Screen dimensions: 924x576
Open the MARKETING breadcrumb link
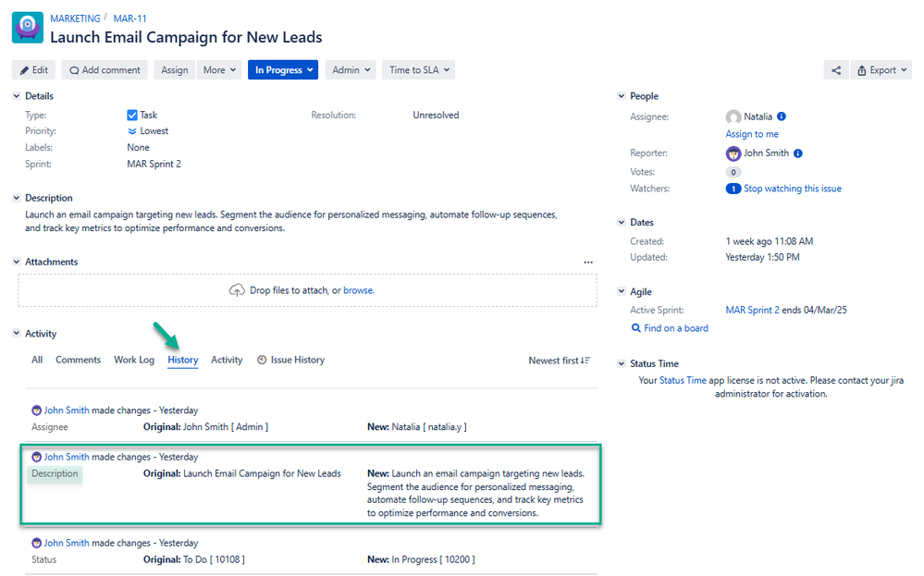[x=75, y=18]
